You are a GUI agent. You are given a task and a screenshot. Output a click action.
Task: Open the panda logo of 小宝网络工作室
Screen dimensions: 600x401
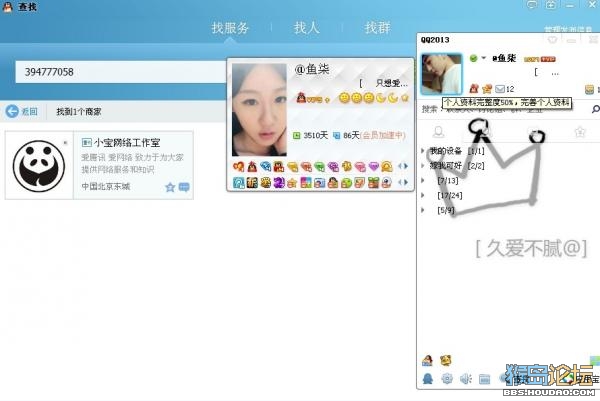39,166
